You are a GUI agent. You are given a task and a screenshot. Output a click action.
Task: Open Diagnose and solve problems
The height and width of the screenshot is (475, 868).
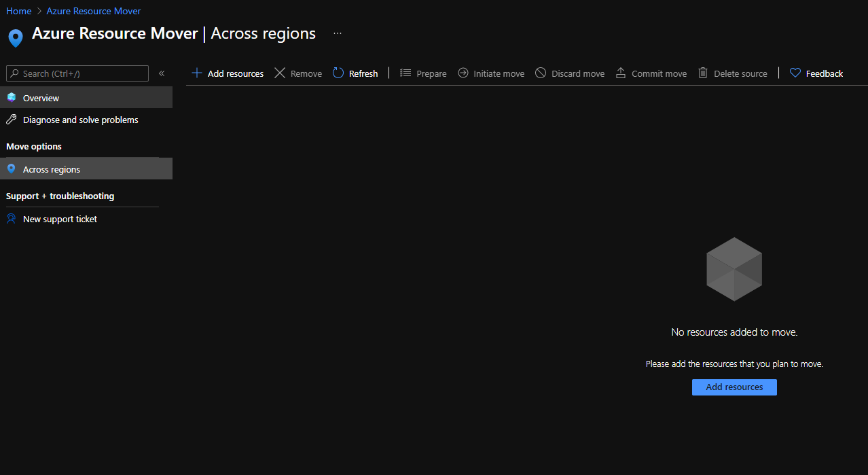[x=86, y=120]
